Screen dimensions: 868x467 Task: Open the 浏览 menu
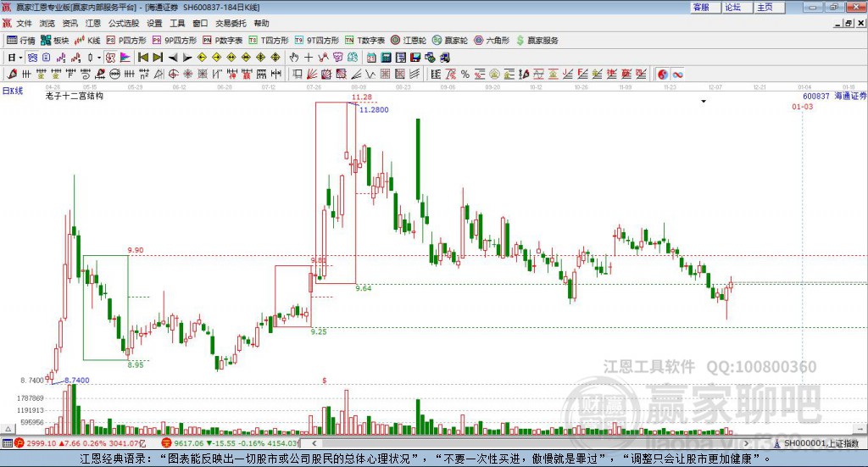coord(47,23)
